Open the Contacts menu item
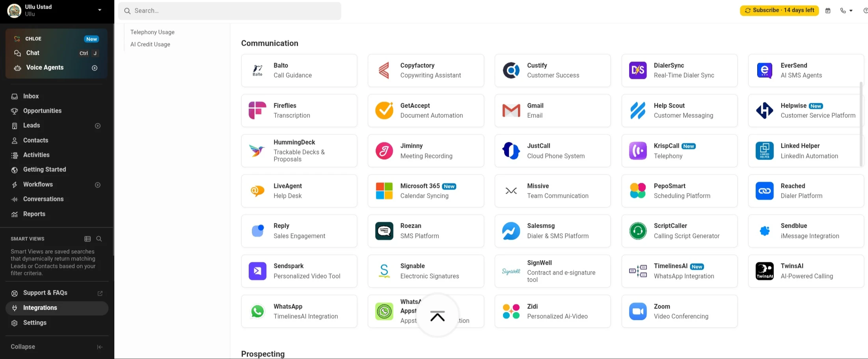 (57, 140)
